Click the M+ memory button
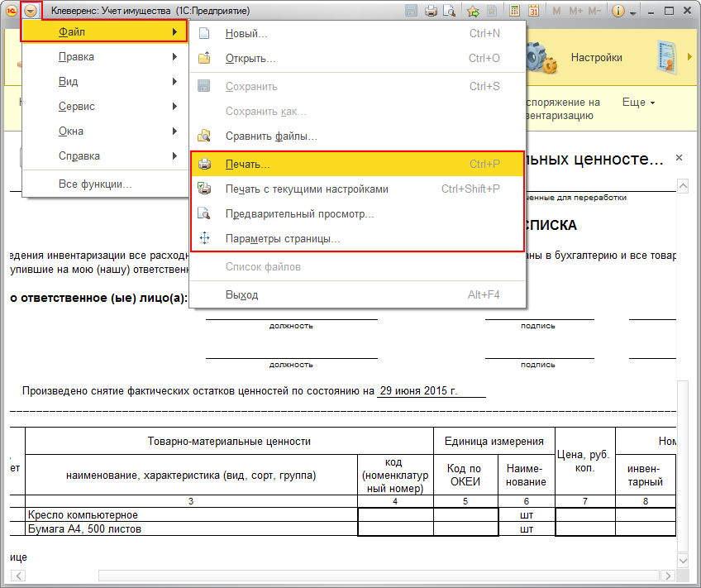Image resolution: width=701 pixels, height=588 pixels. pos(576,11)
